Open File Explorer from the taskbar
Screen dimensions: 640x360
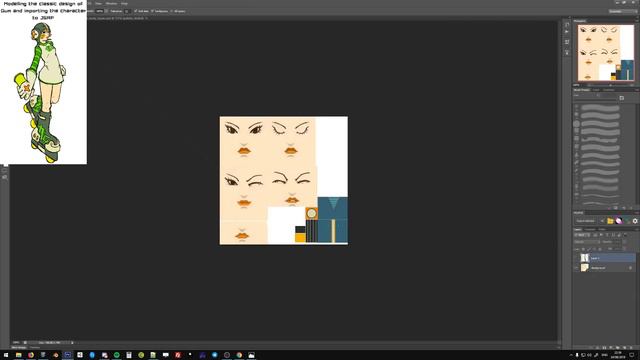[x=18, y=355]
